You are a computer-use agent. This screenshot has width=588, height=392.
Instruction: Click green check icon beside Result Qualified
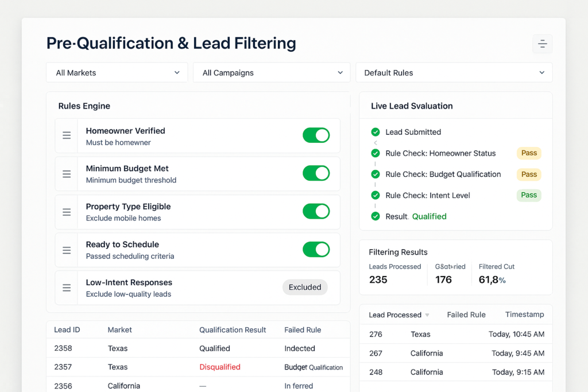[x=376, y=216]
